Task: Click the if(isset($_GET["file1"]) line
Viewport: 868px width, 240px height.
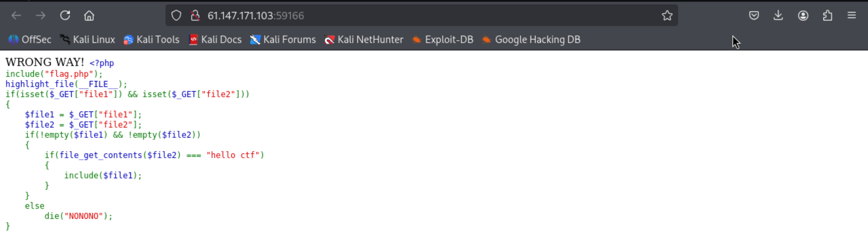Action: point(127,94)
